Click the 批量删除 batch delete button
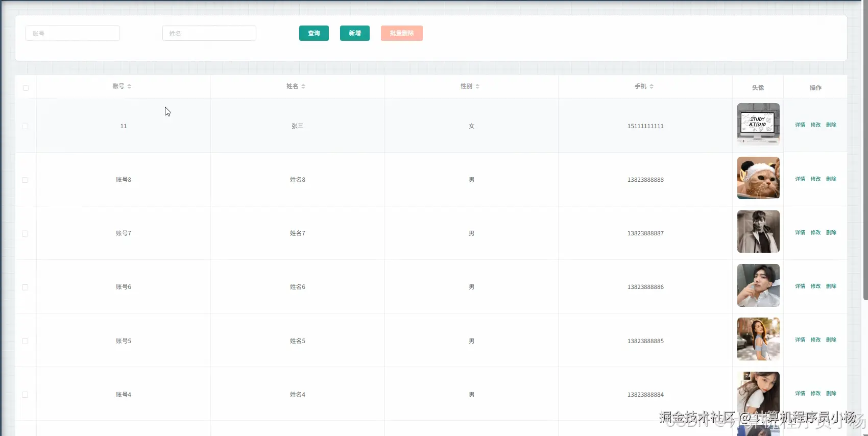868x436 pixels. point(402,33)
